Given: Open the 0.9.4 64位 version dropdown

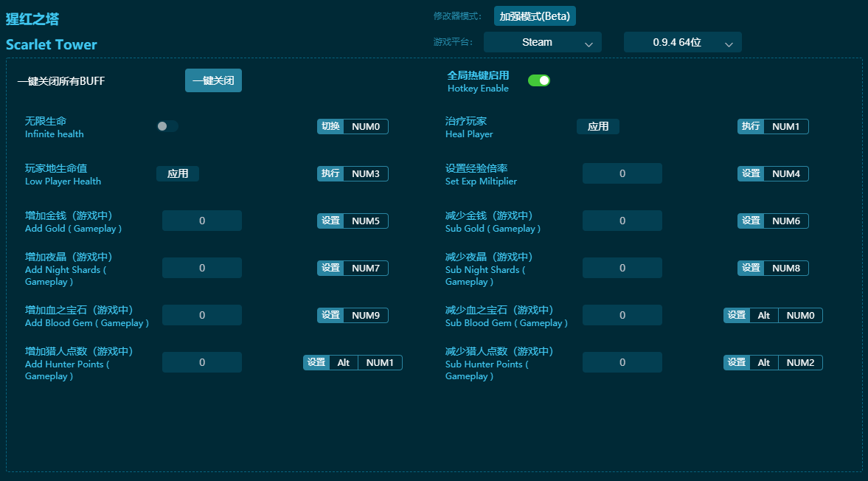Looking at the screenshot, I should [x=682, y=42].
